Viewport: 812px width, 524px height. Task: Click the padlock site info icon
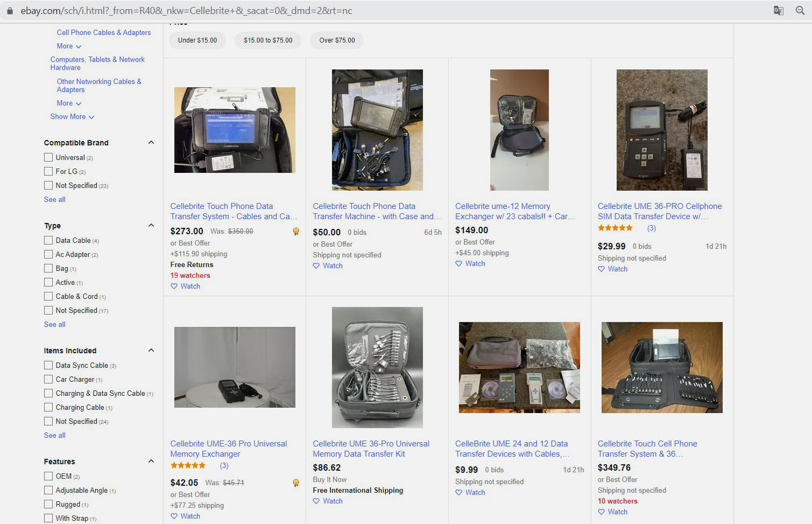tap(10, 11)
